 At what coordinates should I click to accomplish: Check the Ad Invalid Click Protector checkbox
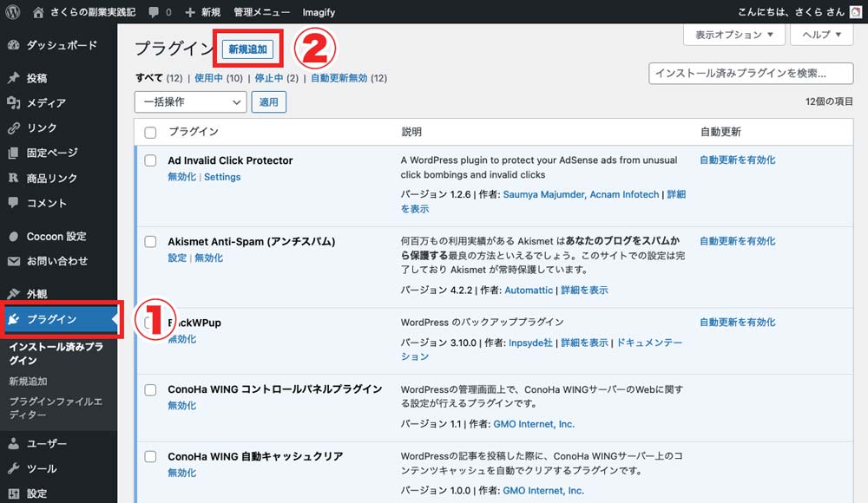[x=150, y=160]
